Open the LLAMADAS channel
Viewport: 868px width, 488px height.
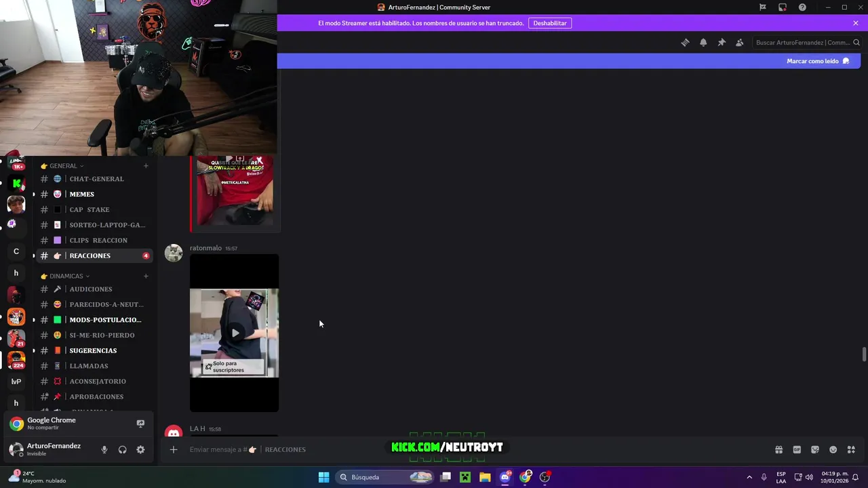[x=94, y=367]
